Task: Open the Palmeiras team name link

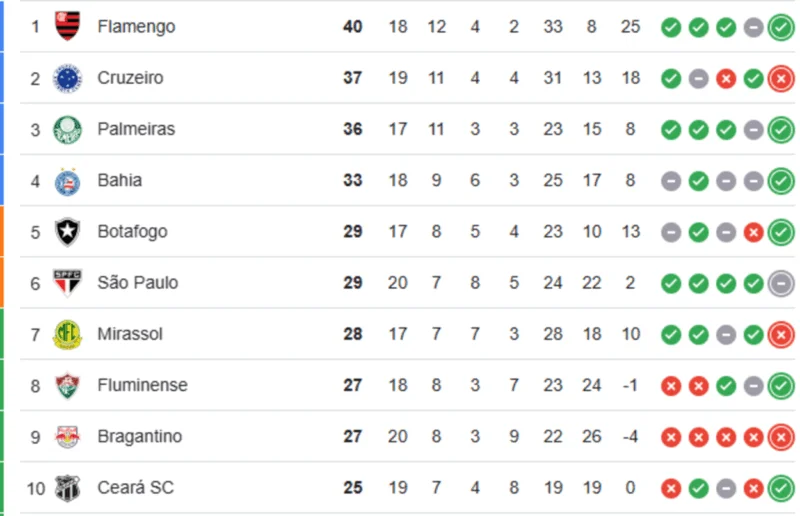Action: (x=136, y=129)
